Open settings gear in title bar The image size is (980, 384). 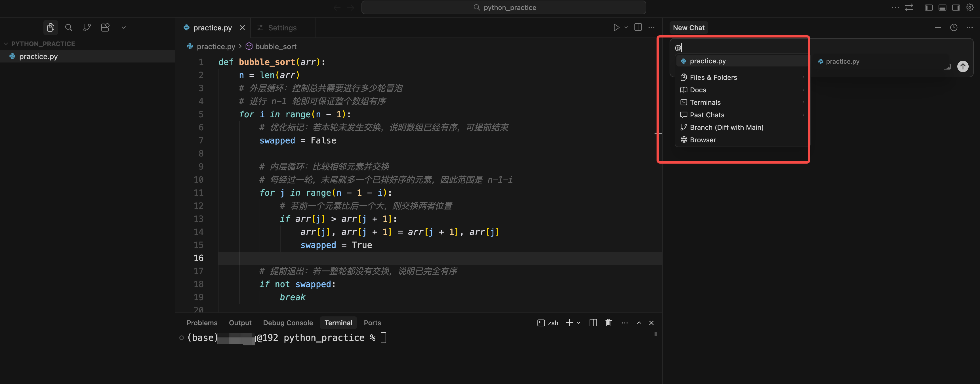[970, 8]
